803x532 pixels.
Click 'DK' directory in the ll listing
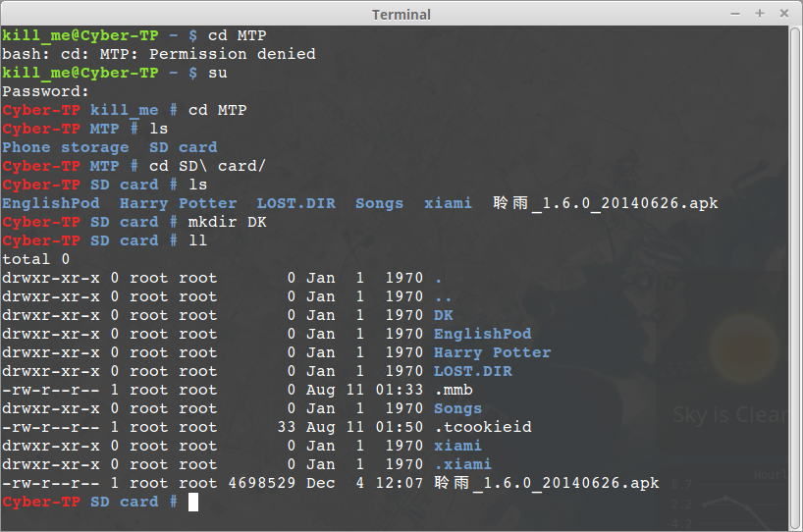(444, 315)
